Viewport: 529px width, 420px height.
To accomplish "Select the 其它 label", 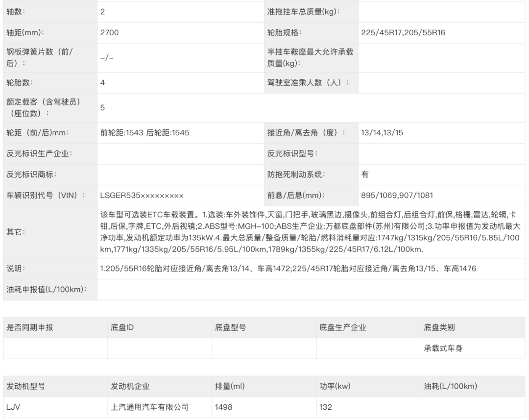I will pyautogui.click(x=16, y=232).
